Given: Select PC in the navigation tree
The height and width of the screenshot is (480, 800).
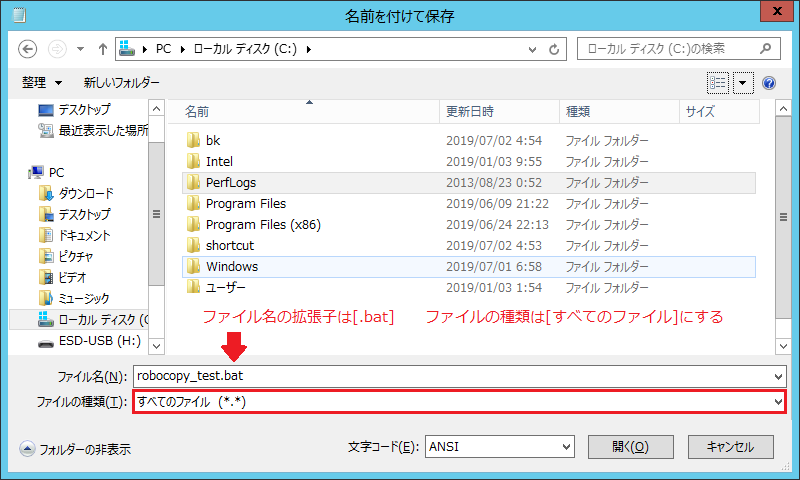Looking at the screenshot, I should (x=47, y=172).
